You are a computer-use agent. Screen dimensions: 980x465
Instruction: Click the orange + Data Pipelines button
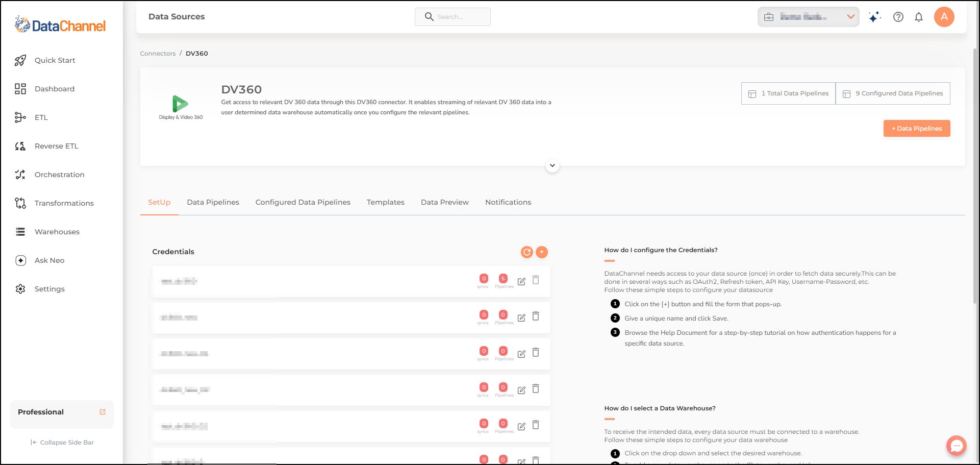click(917, 129)
